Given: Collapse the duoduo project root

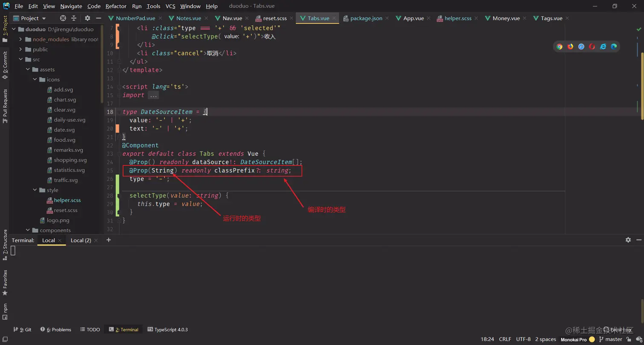Looking at the screenshot, I should point(14,29).
